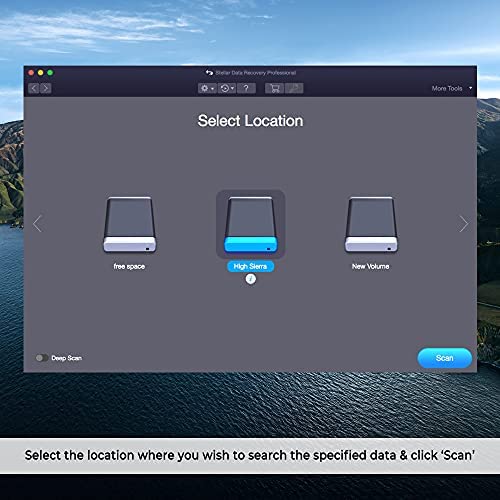500x500 pixels.
Task: Select the free space drive
Action: (129, 225)
